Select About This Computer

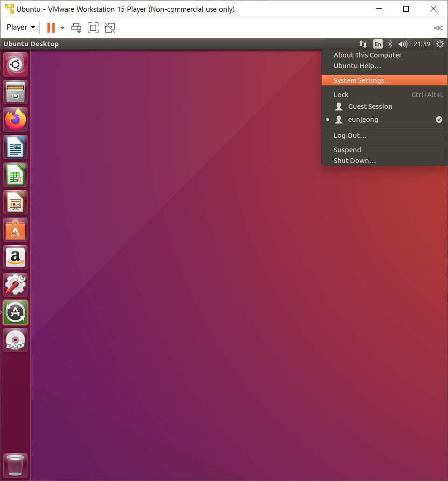385,55
